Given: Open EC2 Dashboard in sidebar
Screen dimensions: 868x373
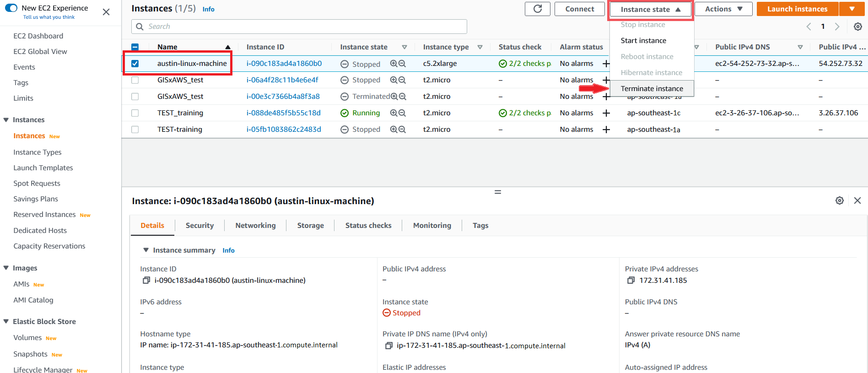Looking at the screenshot, I should [38, 36].
